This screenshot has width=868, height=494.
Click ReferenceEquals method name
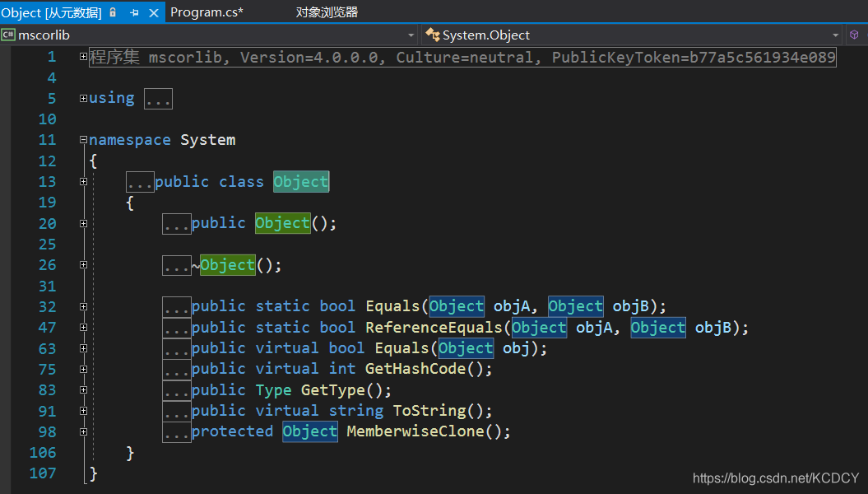pyautogui.click(x=434, y=328)
